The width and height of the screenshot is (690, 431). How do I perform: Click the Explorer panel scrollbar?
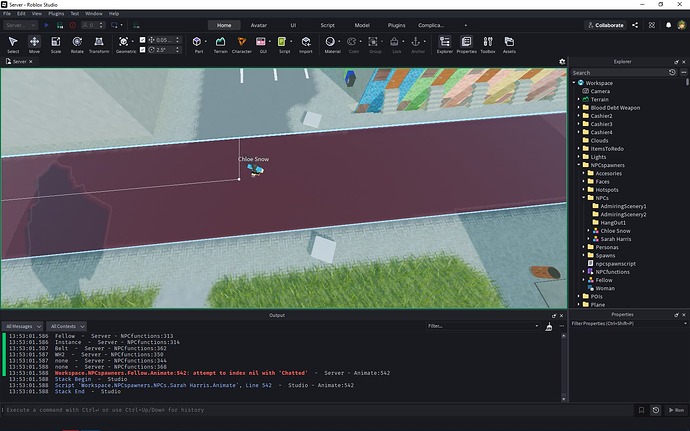[687, 82]
